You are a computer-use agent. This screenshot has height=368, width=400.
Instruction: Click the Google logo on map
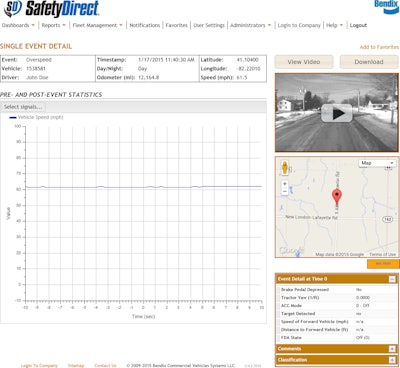pyautogui.click(x=292, y=251)
